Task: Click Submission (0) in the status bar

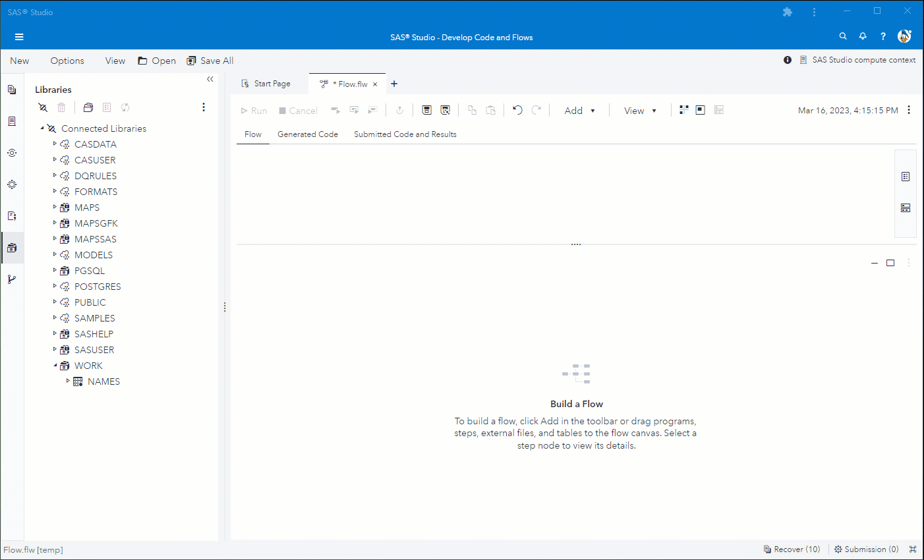Action: 867,549
